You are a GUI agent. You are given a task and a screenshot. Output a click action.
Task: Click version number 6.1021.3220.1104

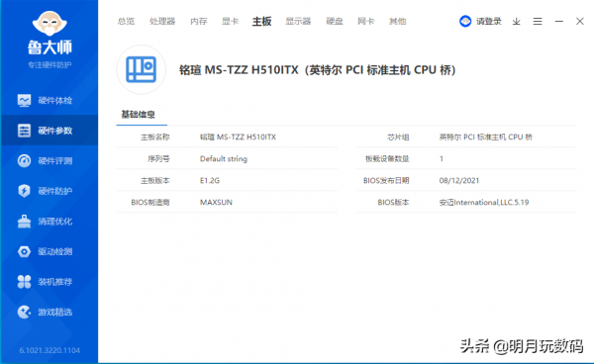pyautogui.click(x=49, y=350)
